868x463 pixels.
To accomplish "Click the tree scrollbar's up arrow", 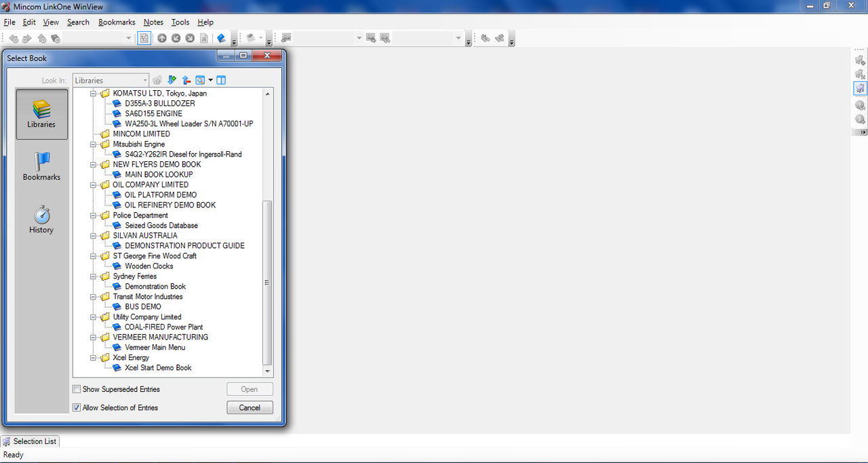I will [x=267, y=94].
